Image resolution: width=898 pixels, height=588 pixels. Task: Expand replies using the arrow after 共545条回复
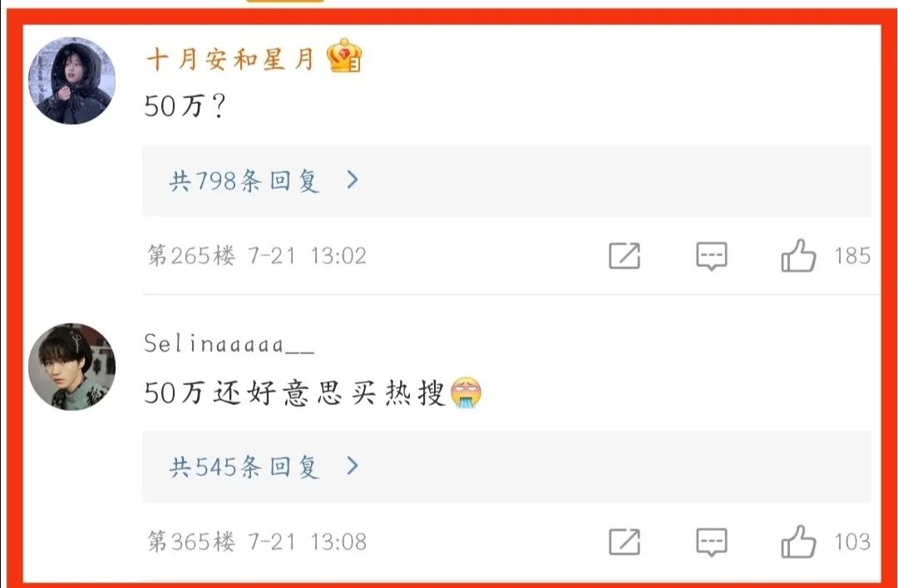353,466
